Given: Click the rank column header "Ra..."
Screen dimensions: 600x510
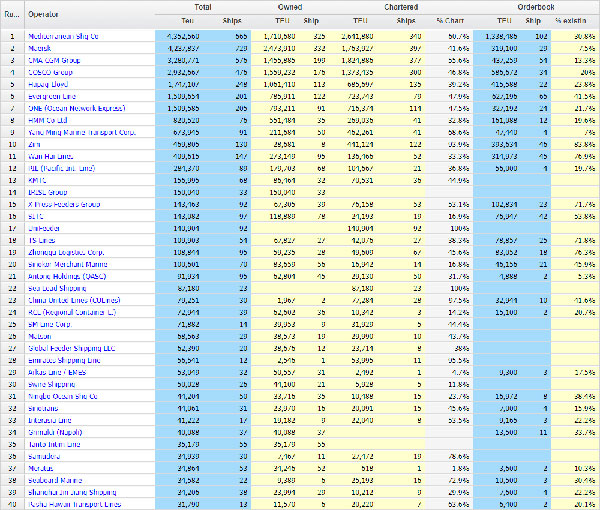Looking at the screenshot, I should pos(12,14).
